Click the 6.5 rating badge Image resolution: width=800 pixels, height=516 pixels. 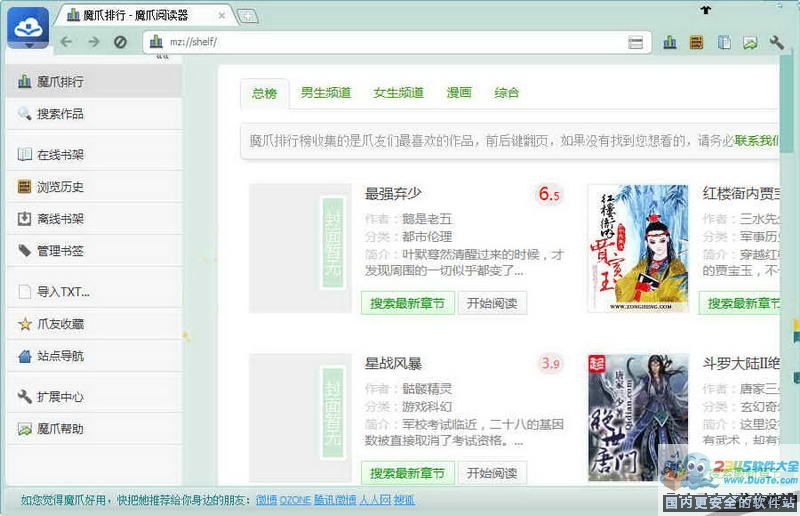tap(549, 194)
